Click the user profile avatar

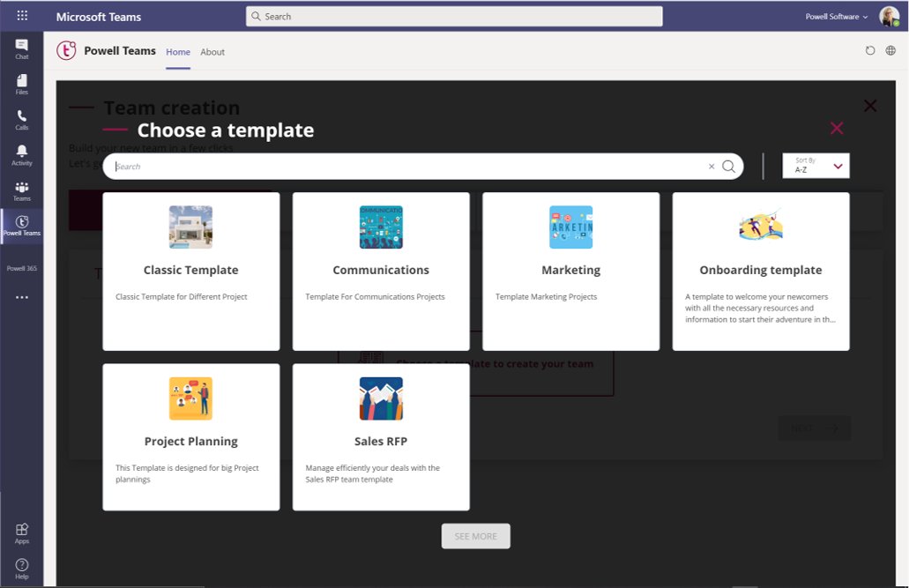889,16
